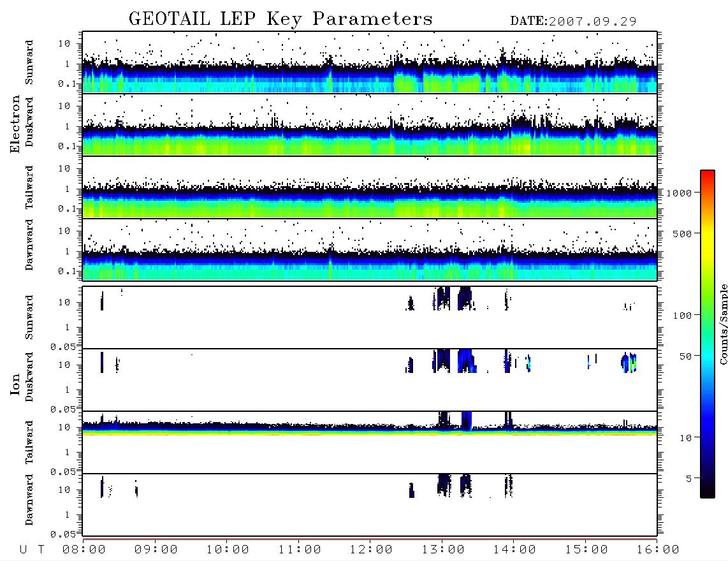Select the Electron Sunward axis label

(29, 62)
